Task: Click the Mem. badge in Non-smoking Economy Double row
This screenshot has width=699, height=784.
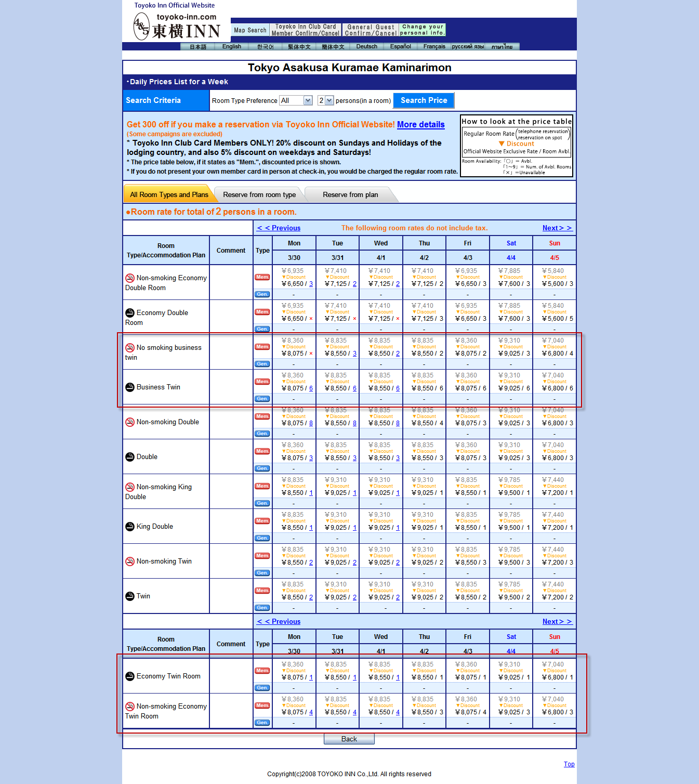Action: click(x=262, y=277)
